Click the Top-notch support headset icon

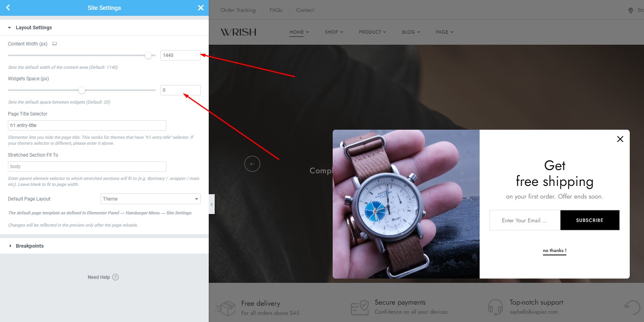(x=495, y=307)
